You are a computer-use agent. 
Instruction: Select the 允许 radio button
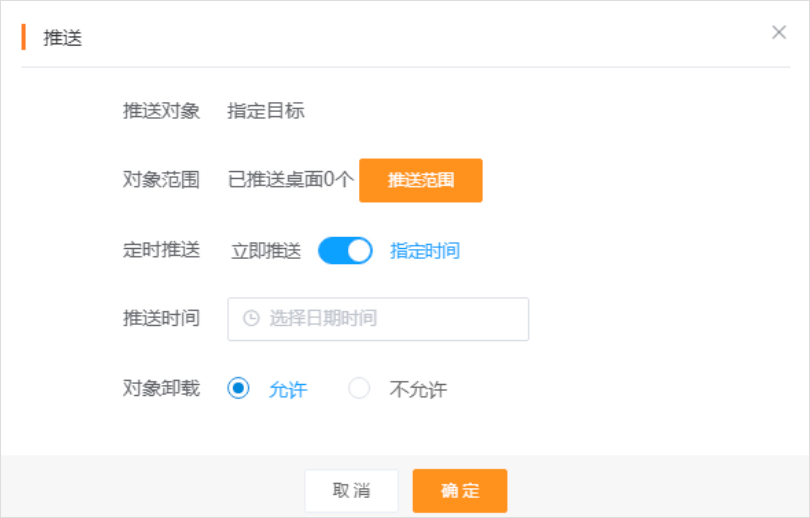pos(239,389)
